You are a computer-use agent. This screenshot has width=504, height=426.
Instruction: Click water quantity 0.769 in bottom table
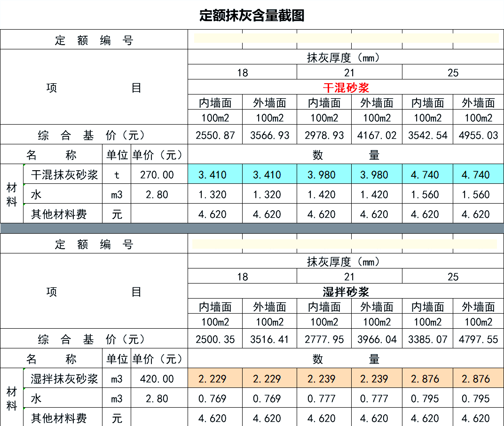215,398
